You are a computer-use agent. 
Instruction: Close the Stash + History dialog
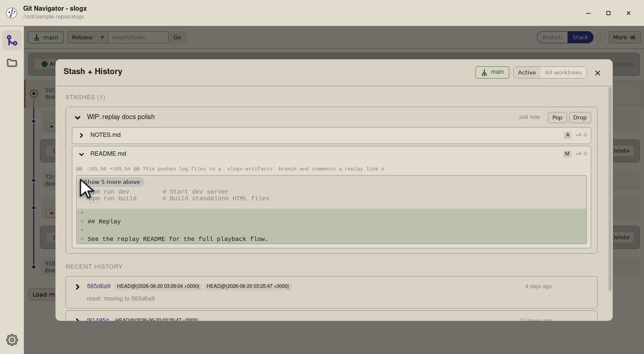[x=597, y=73]
